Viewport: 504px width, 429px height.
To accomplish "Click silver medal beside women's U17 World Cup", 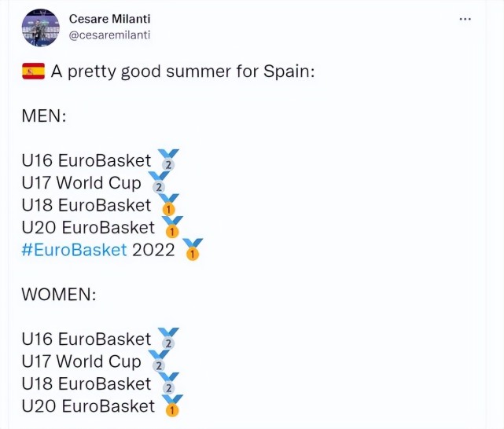I will click(x=157, y=361).
